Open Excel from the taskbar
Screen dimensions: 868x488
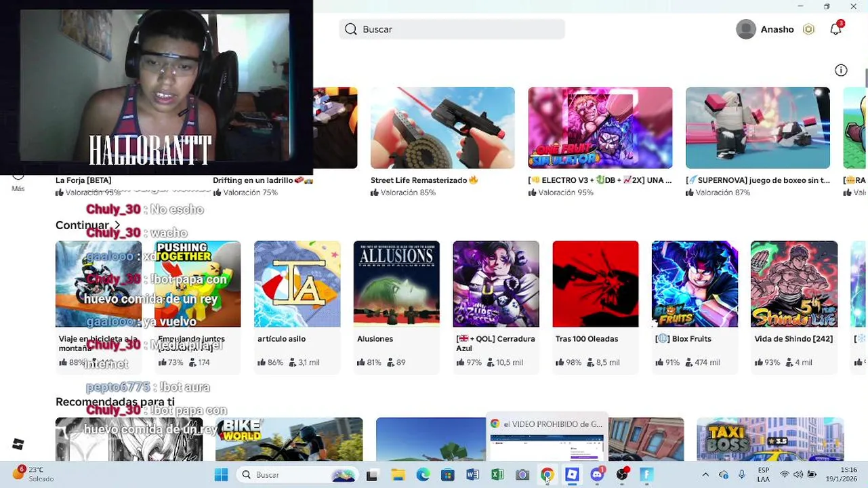(497, 475)
